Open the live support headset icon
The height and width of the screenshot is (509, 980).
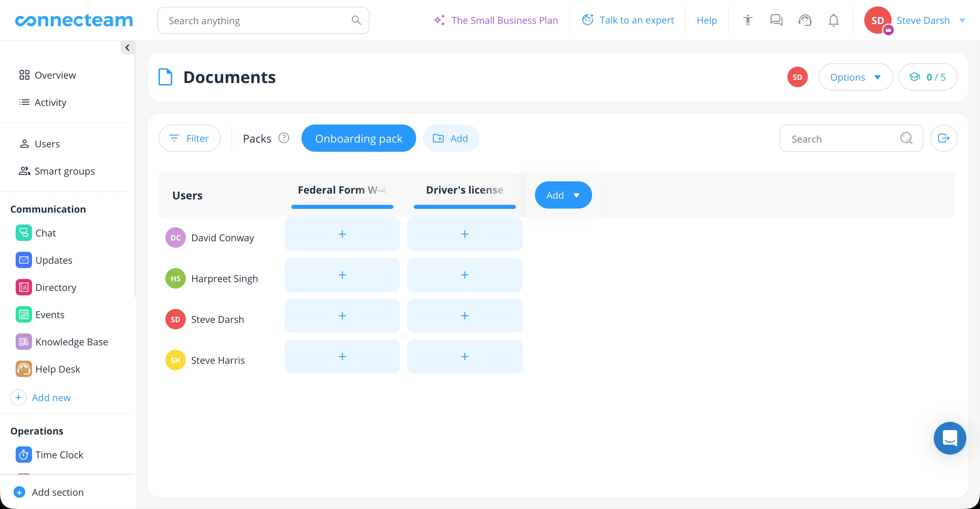(805, 20)
